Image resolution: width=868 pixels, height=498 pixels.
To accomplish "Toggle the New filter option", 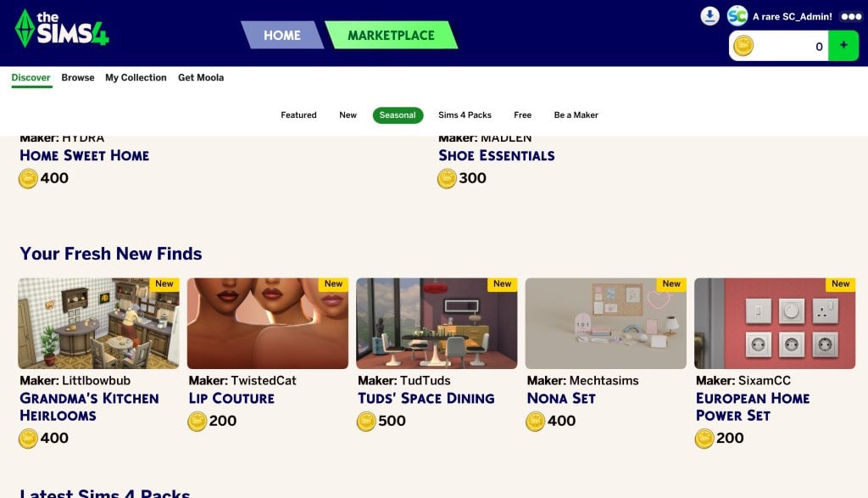I will pos(348,115).
